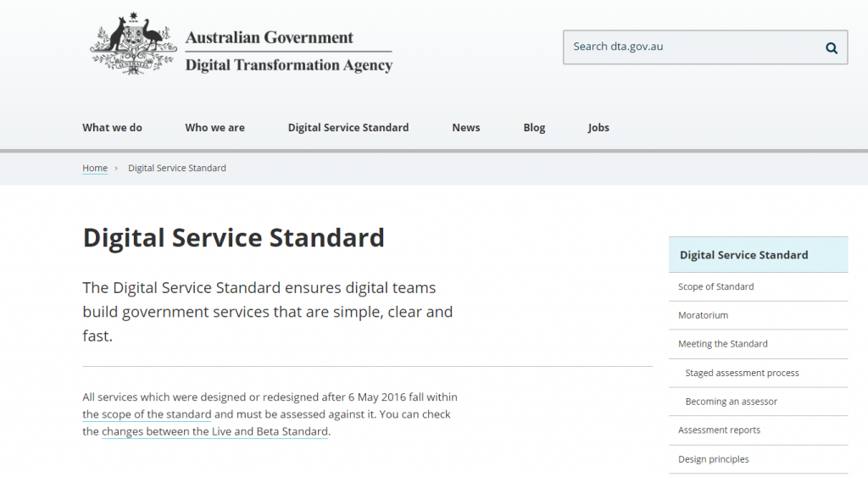Visit the Blog page
This screenshot has width=868, height=477.
(534, 128)
